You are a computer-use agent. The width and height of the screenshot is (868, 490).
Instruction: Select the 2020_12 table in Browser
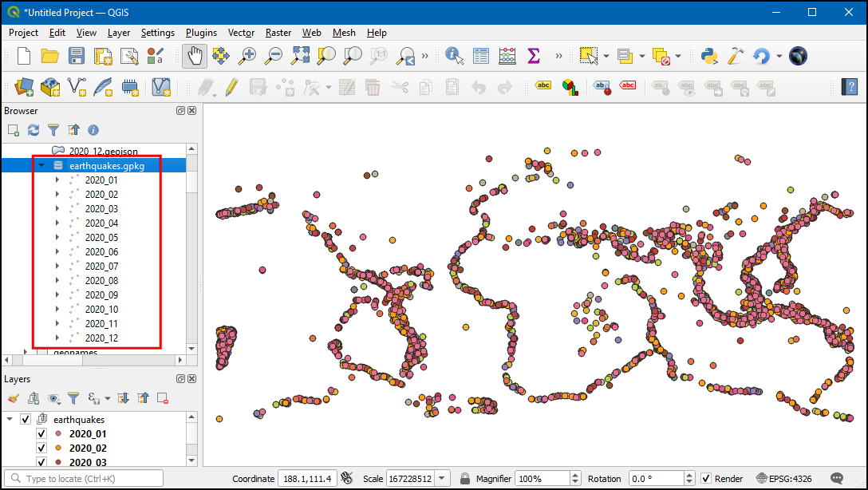click(101, 338)
